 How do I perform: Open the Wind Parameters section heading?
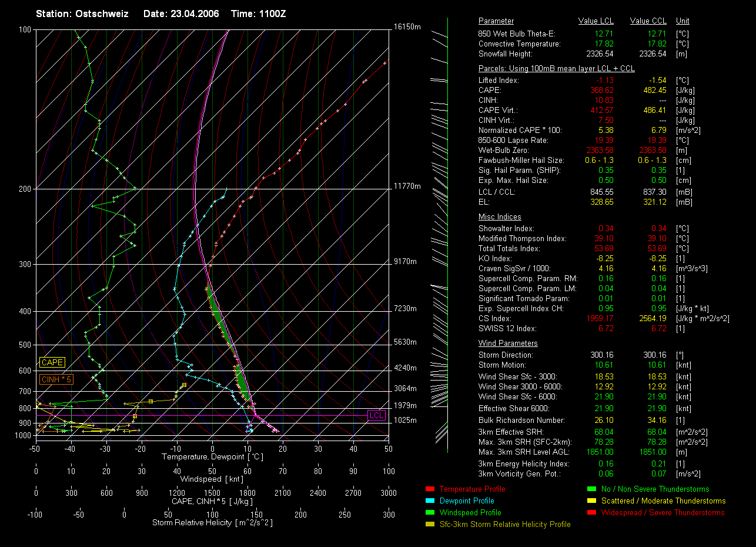click(508, 343)
